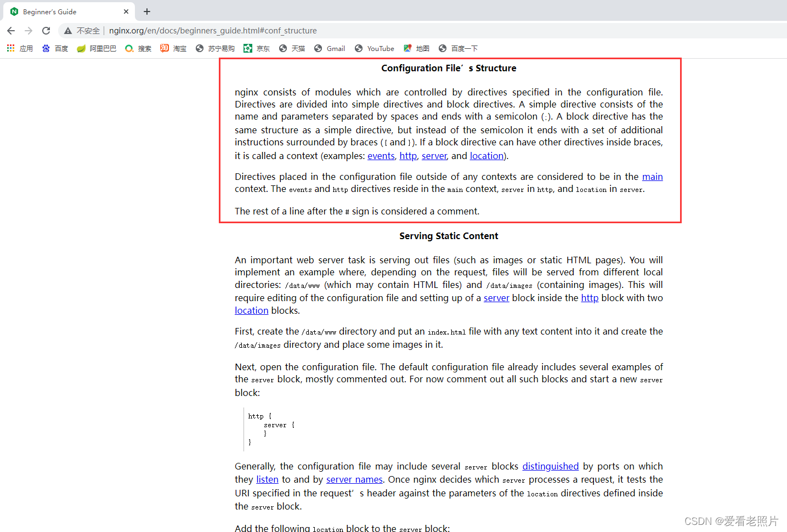Follow the location link in context examples

click(x=486, y=156)
